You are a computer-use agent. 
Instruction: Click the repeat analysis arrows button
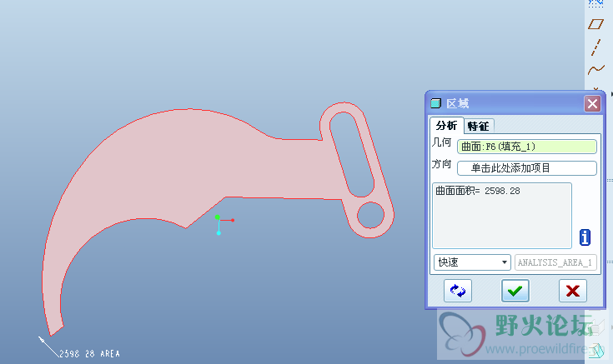[458, 290]
